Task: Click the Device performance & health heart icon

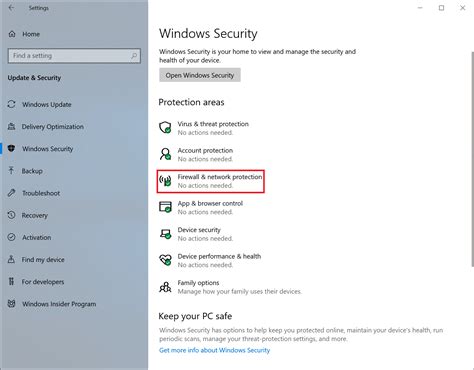Action: (165, 260)
